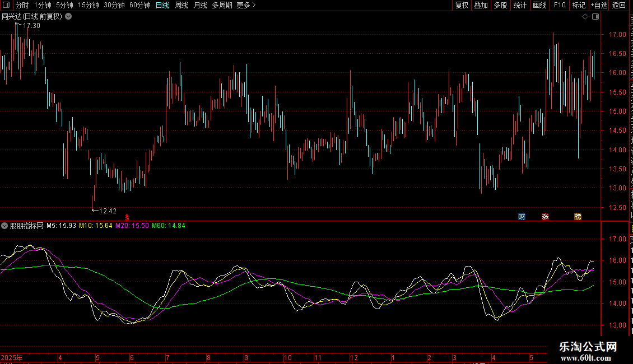This screenshot has width=633, height=364.
Task: Select the M5: 15.93 value
Action: (x=62, y=226)
